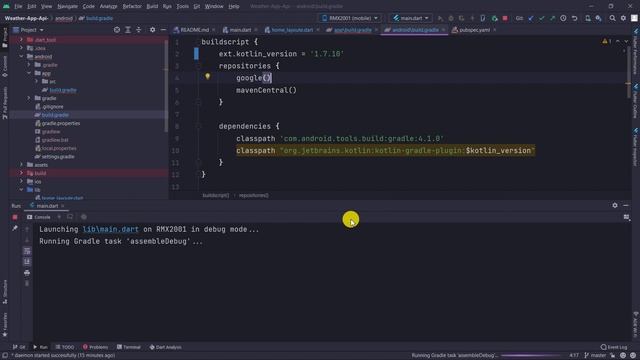Open the Problems tool window button

[x=96, y=347]
